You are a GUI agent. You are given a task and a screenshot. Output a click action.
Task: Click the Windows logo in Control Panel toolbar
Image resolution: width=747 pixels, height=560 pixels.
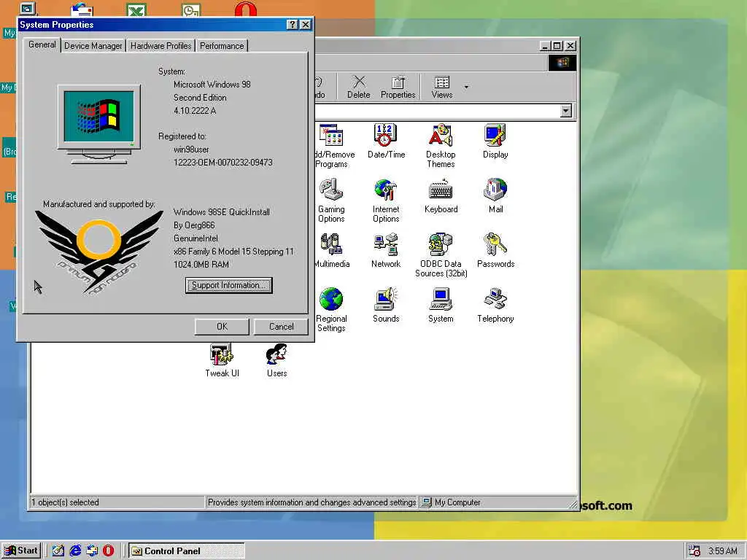562,63
